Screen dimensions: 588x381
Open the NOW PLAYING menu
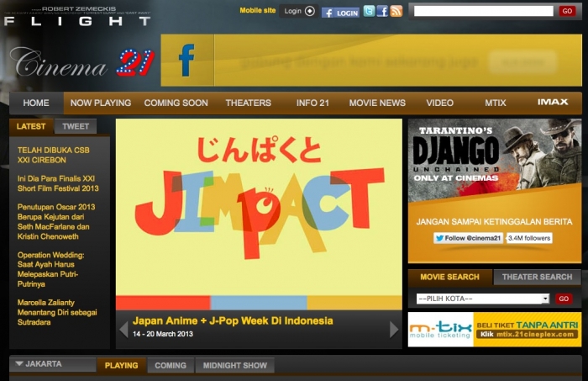[x=101, y=103]
